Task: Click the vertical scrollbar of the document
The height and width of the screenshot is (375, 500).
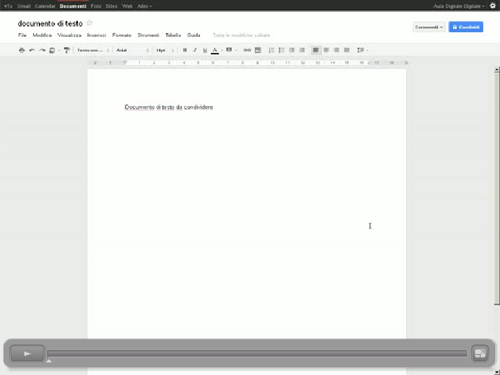Action: (497, 188)
